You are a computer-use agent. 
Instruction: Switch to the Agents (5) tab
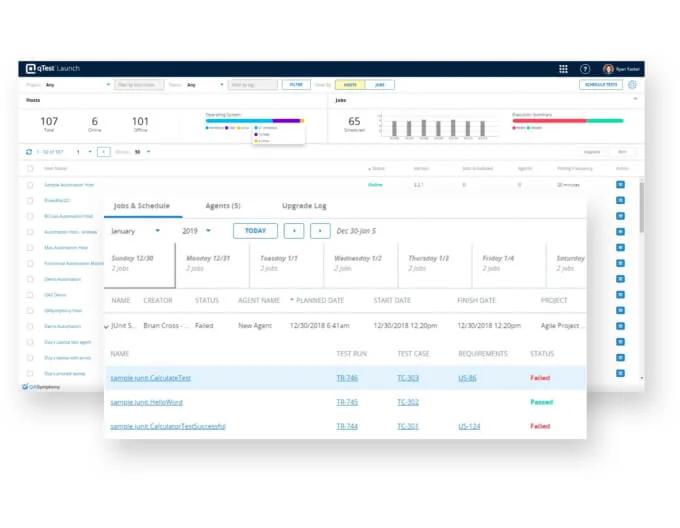point(221,206)
